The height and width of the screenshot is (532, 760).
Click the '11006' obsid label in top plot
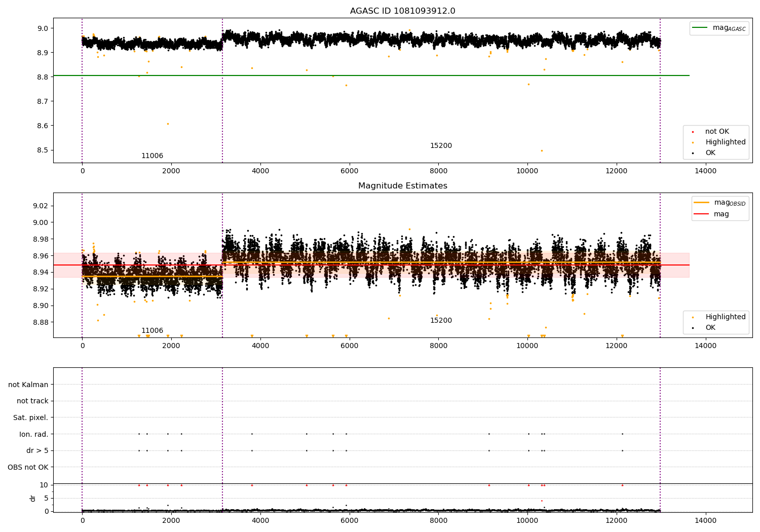[152, 156]
